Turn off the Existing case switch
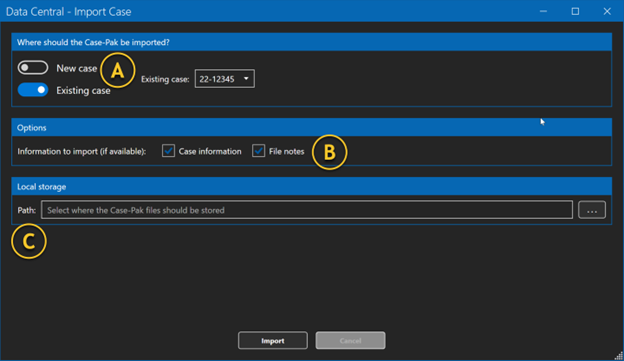Viewport: 624px width, 361px height. coord(33,90)
